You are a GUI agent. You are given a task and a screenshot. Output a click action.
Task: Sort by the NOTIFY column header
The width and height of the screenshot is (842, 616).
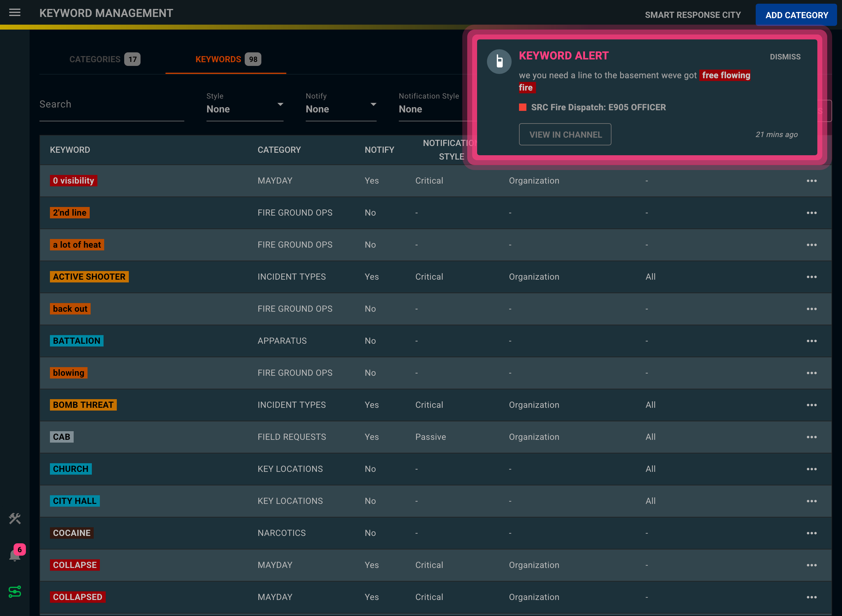point(379,150)
